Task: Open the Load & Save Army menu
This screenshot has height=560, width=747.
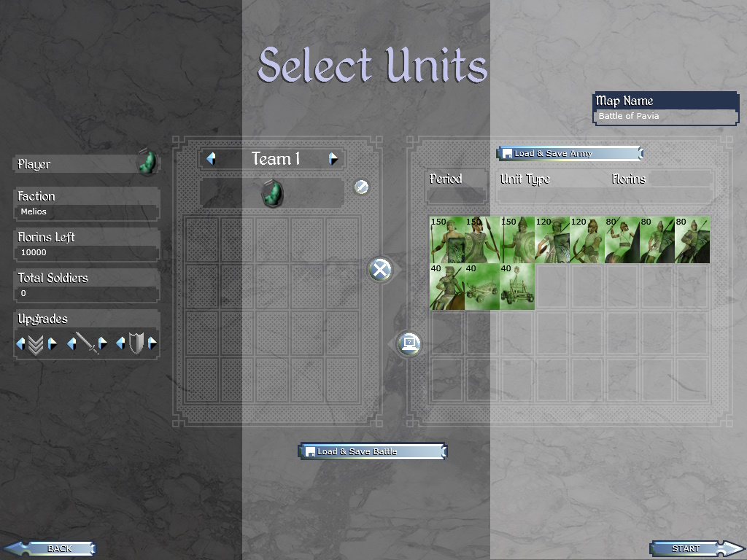Action: pos(570,153)
